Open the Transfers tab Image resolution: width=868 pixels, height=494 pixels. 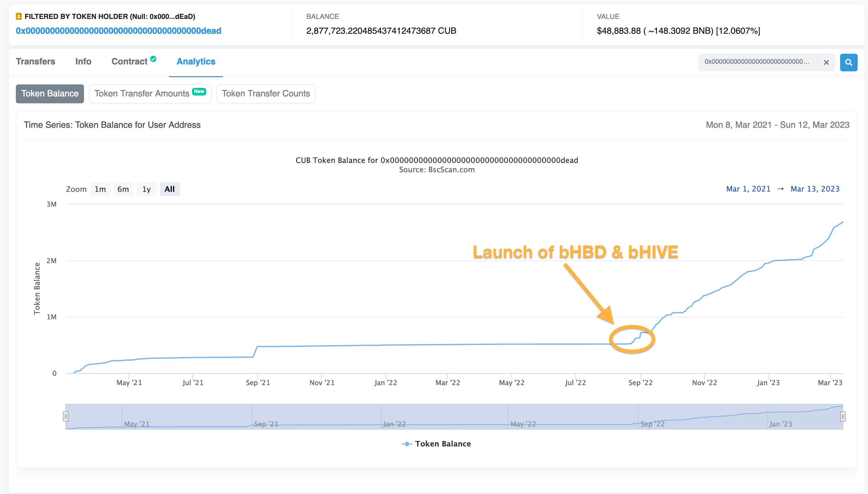pyautogui.click(x=35, y=61)
